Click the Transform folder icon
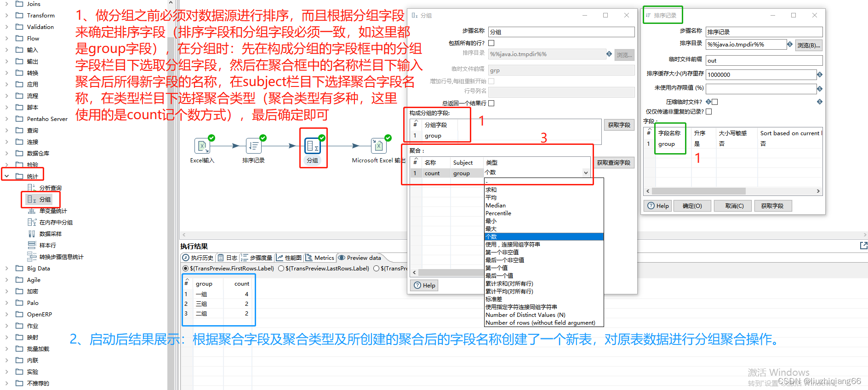 (19, 15)
